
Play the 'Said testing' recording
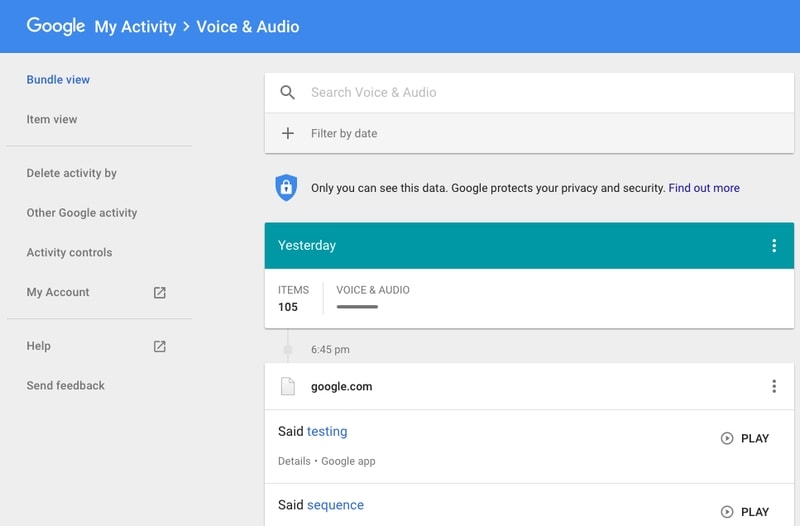pyautogui.click(x=745, y=438)
